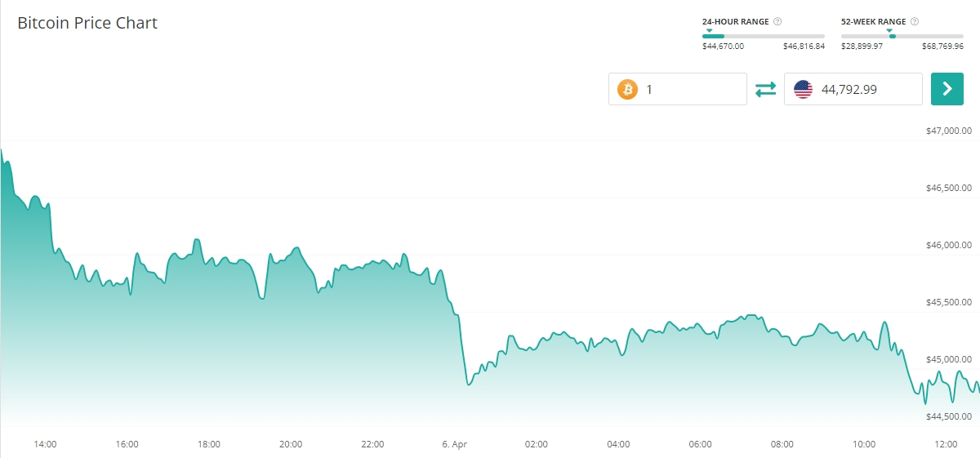Screen dimensions: 980x458
Task: Click the 52-WEEK RANGE label
Action: (x=873, y=21)
